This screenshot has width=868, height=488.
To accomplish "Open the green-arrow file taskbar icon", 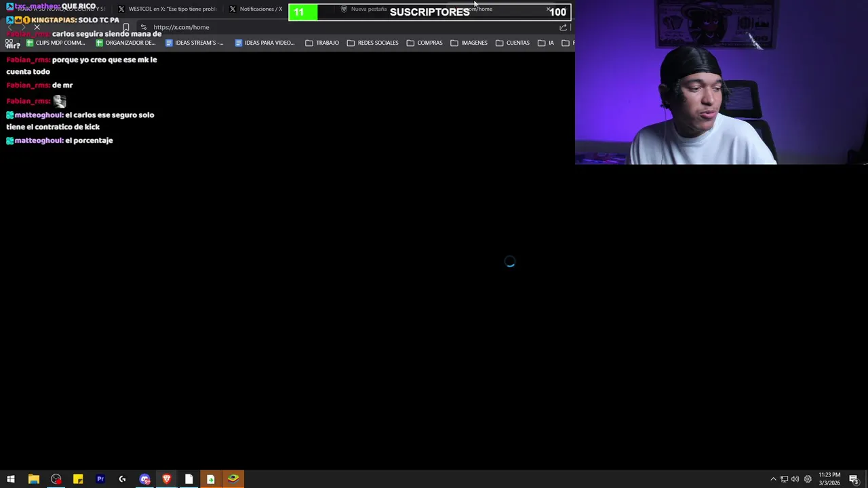I will pos(211,479).
